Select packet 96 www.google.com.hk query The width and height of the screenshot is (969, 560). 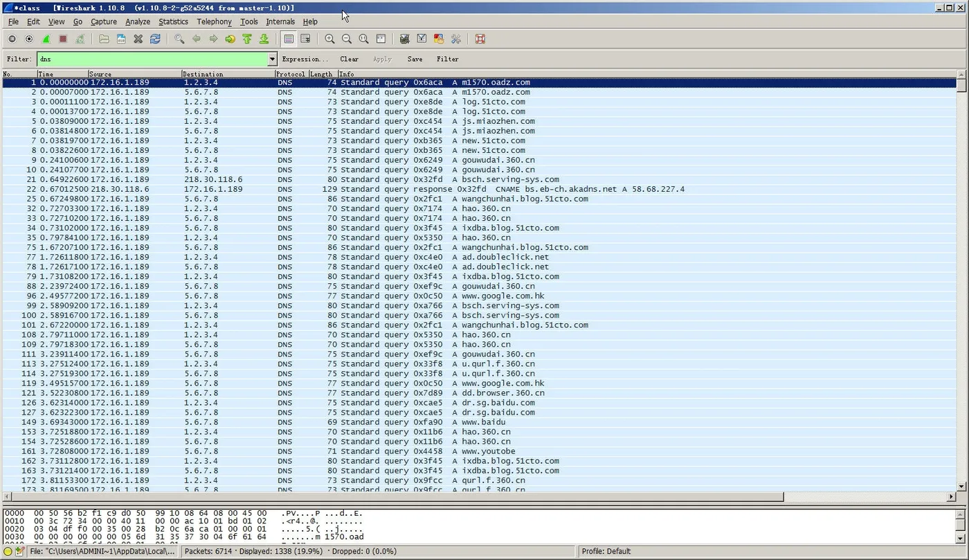pyautogui.click(x=479, y=296)
